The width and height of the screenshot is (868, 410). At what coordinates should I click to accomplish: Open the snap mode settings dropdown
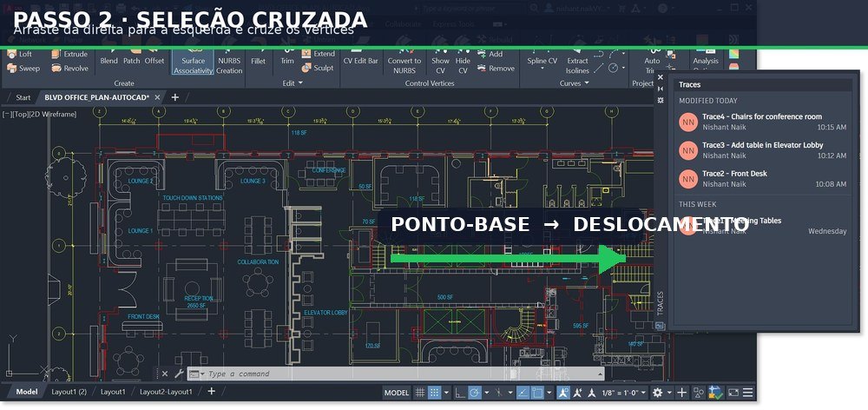pos(447,393)
